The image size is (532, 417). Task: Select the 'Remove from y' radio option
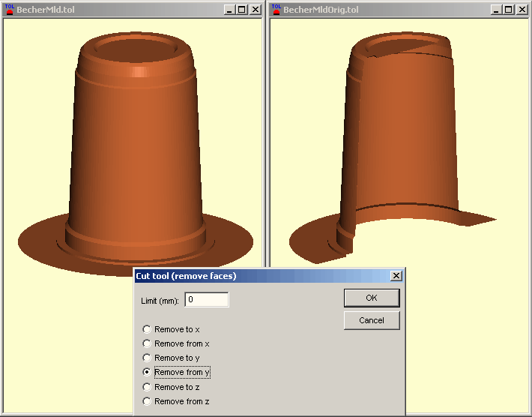pyautogui.click(x=176, y=372)
